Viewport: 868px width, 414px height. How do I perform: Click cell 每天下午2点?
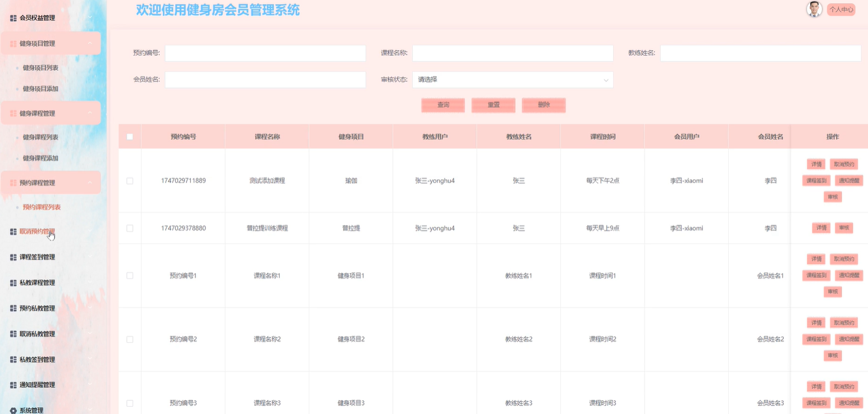coord(602,181)
